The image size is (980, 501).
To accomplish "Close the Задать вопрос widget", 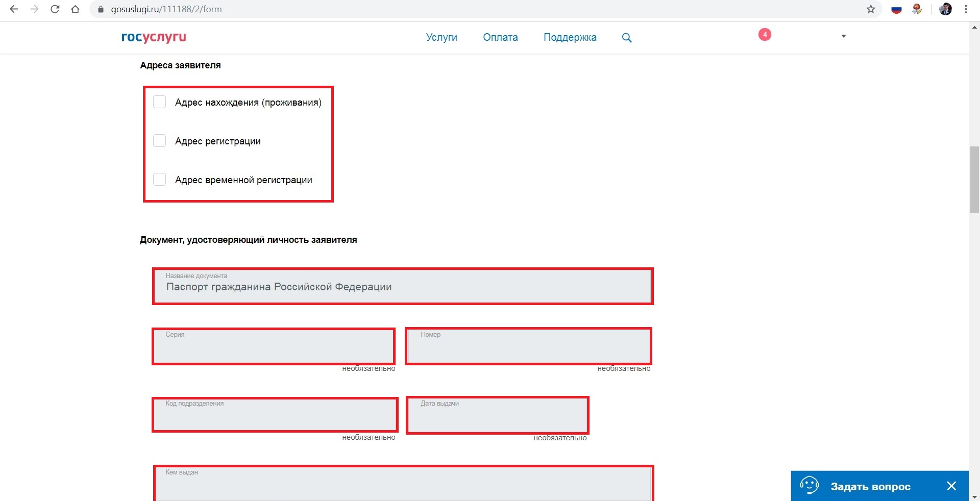I will point(951,486).
